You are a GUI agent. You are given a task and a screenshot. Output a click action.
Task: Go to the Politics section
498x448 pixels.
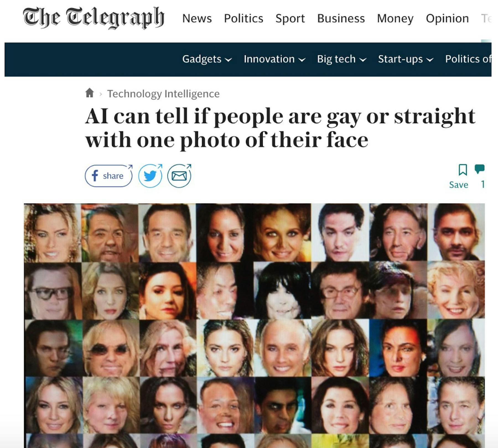click(243, 19)
